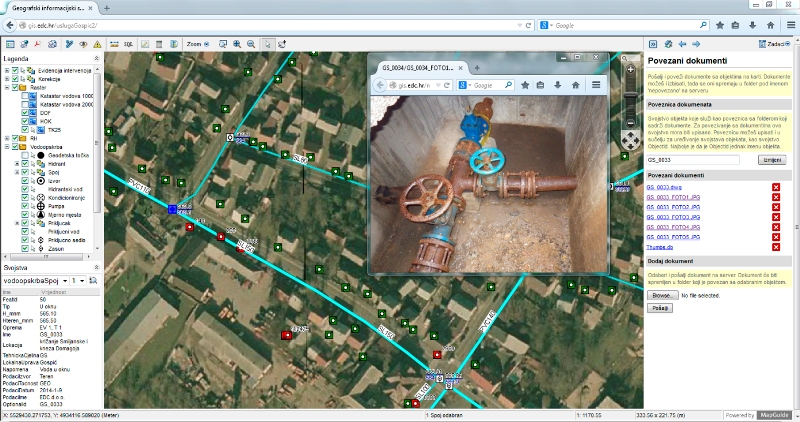This screenshot has height=422, width=800.
Task: Open a new tab in the popup window
Action: [477, 68]
